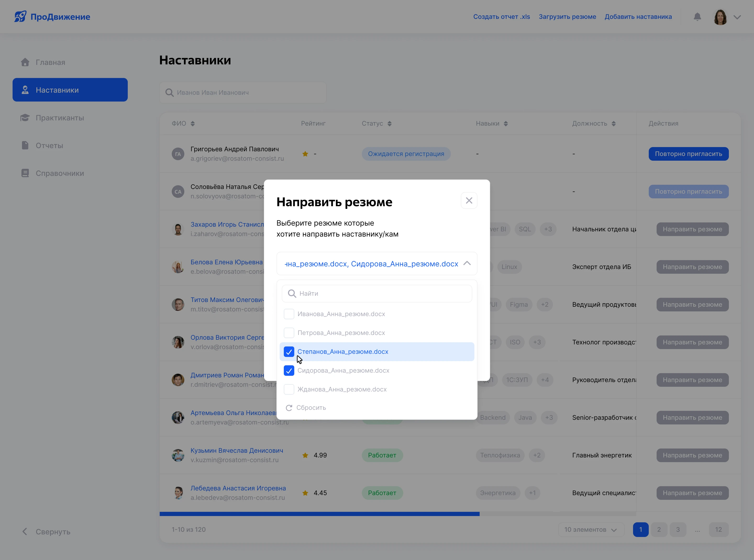Collapse the sidebar with Свернуть
754x560 pixels.
(46, 531)
